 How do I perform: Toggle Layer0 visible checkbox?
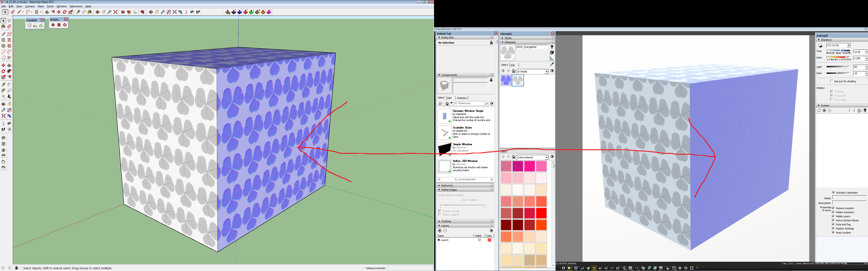tap(479, 240)
